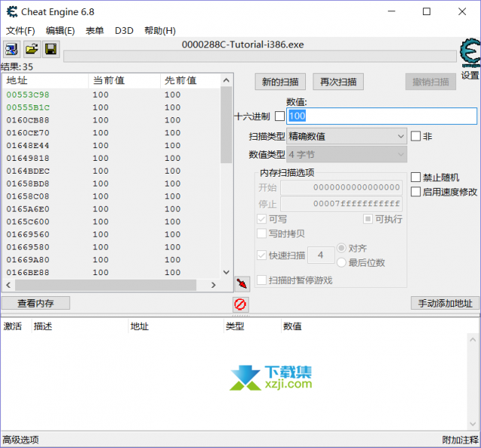Screen dimensions: 481x448
Task: Click the 数值 value input field
Action: click(x=382, y=116)
